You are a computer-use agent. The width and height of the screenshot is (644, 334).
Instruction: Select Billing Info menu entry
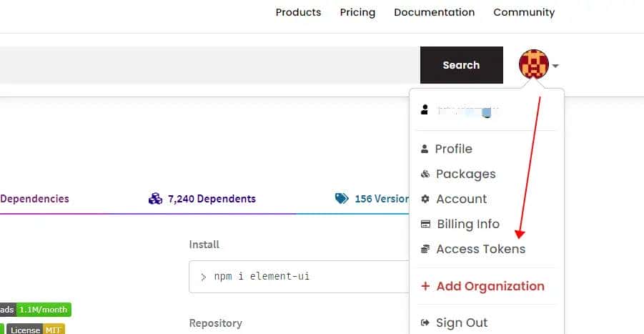(x=467, y=224)
